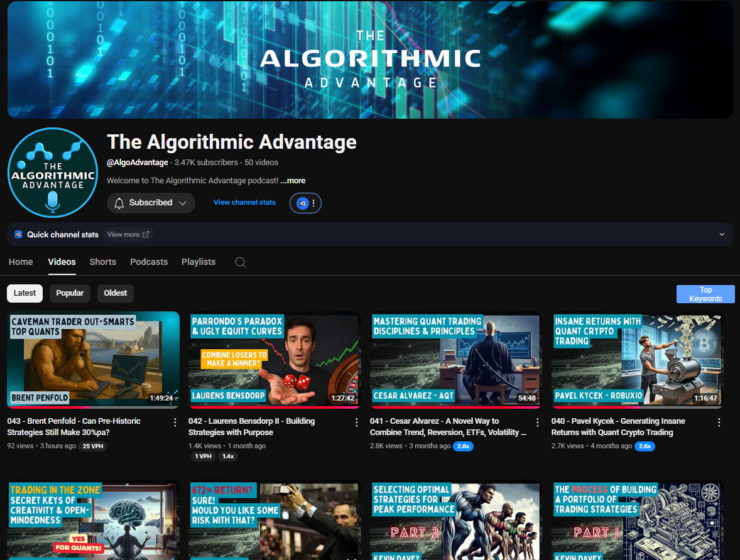Viewport: 740px width, 560px height.
Task: Open the channel search magnifier icon
Action: point(240,262)
